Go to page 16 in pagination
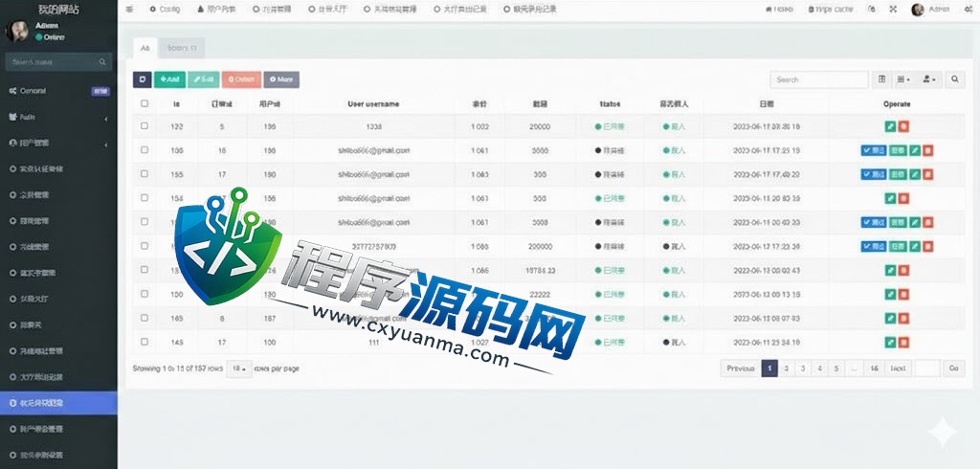 [874, 368]
